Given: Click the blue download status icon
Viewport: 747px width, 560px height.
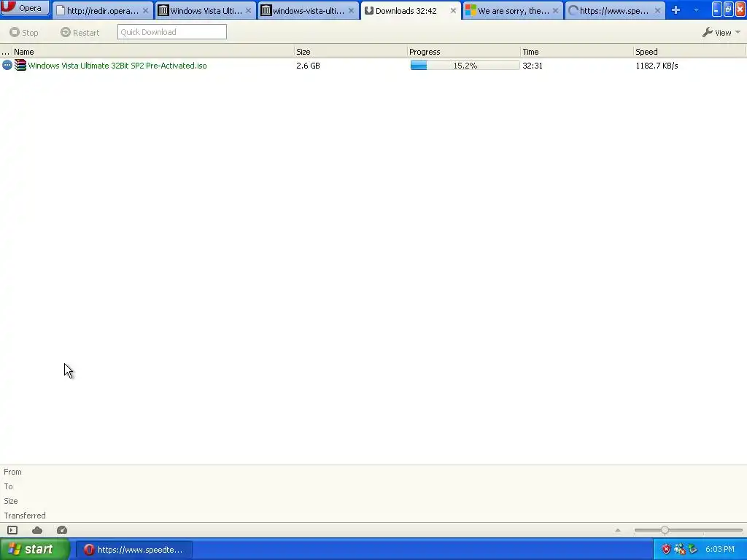Looking at the screenshot, I should tap(7, 65).
